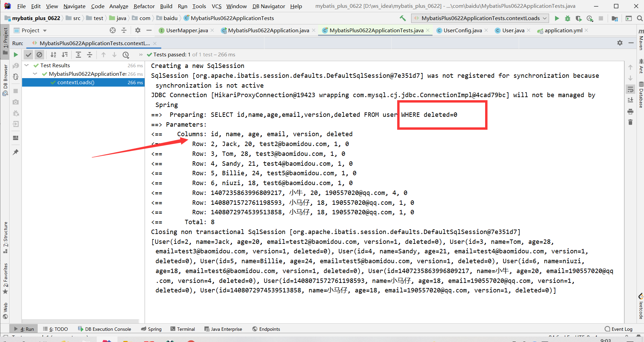The image size is (644, 342).
Task: Close the User.java tab
Action: 529,31
